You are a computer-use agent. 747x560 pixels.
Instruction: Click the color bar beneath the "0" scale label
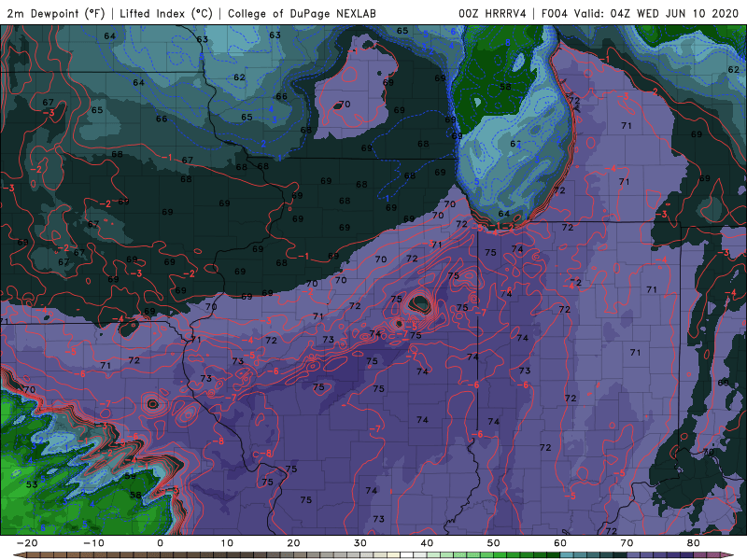pyautogui.click(x=160, y=555)
